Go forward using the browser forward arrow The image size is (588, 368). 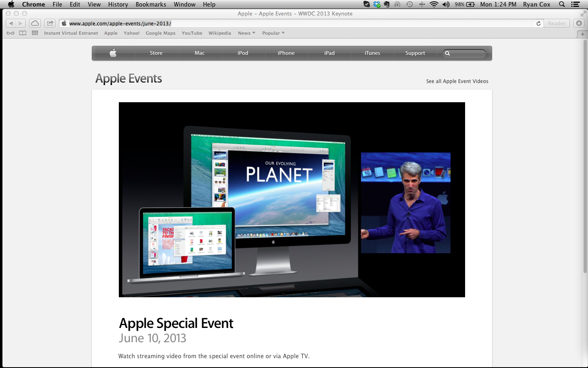(x=21, y=23)
